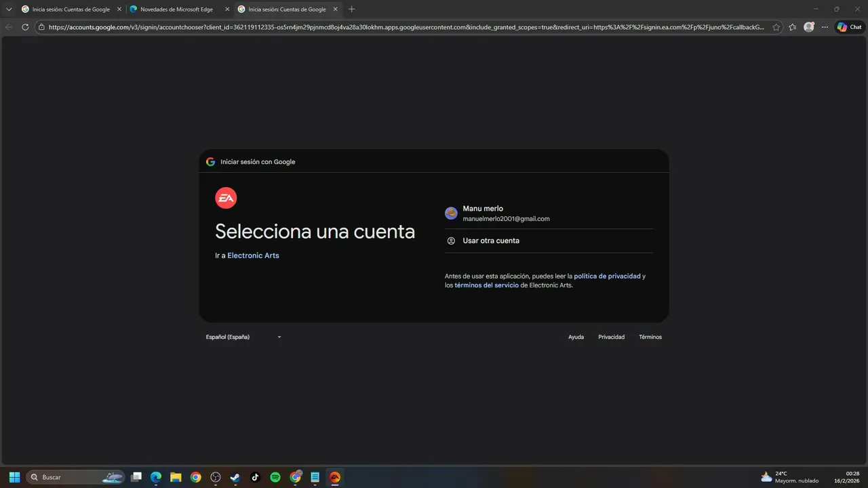This screenshot has width=868, height=488.
Task: Open the tab actions menu chevron
Action: pyautogui.click(x=9, y=9)
